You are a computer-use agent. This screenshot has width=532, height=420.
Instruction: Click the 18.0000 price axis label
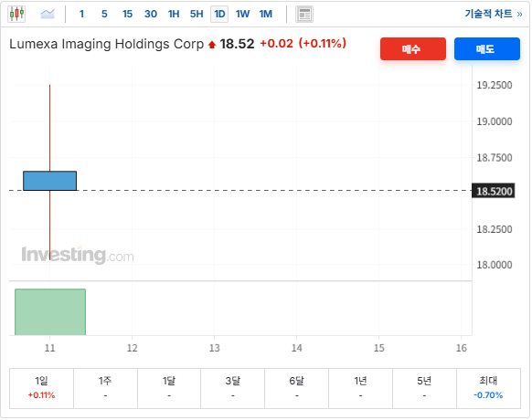495,265
